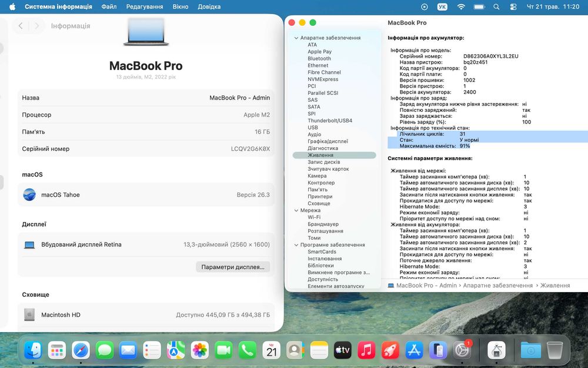This screenshot has height=368, width=588.
Task: Open Reminders app in Dock
Action: coord(152,351)
